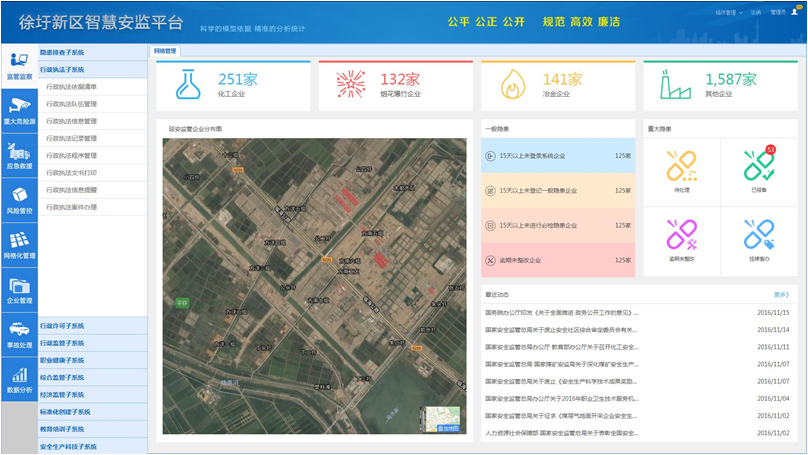The width and height of the screenshot is (808, 455).
Task: Click the 逾期未整改 purple hazard icon
Action: pos(681,238)
